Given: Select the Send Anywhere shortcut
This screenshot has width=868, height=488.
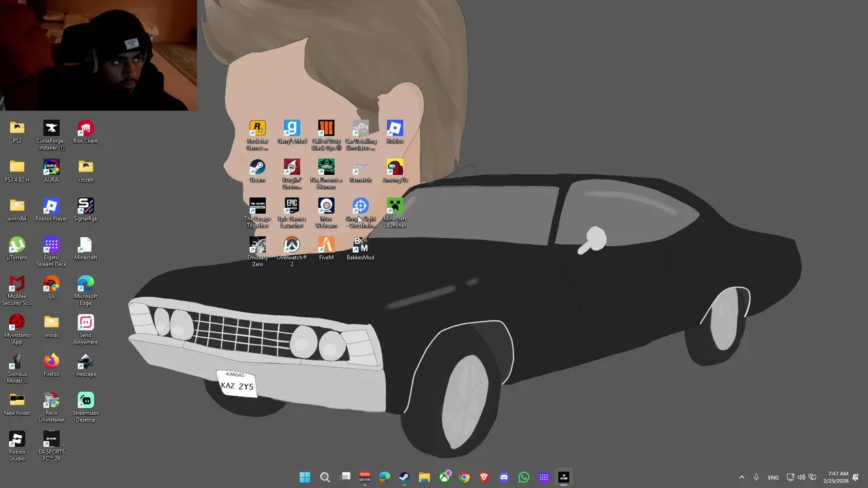Looking at the screenshot, I should tap(85, 329).
